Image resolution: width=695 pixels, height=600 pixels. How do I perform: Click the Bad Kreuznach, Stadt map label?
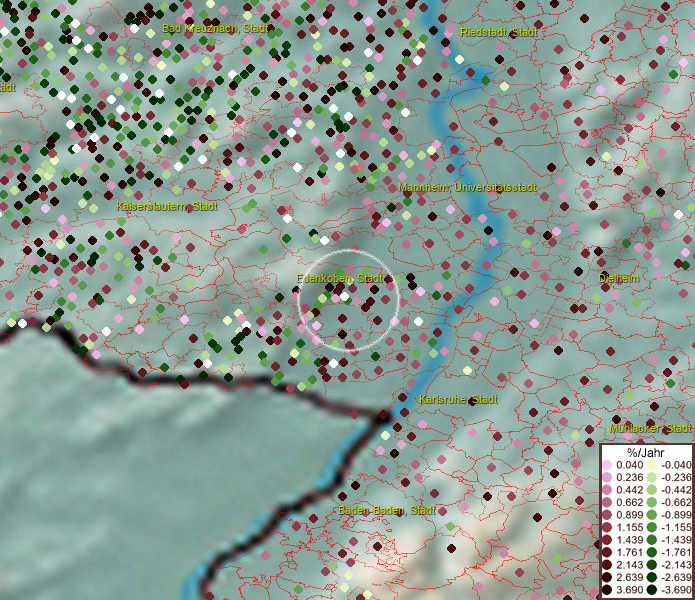[215, 28]
